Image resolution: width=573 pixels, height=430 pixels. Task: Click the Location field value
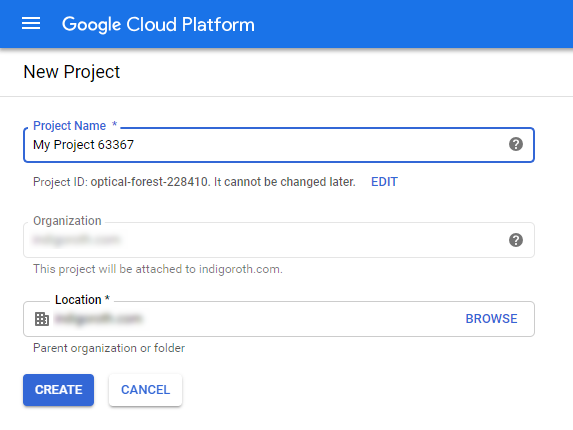[98, 319]
